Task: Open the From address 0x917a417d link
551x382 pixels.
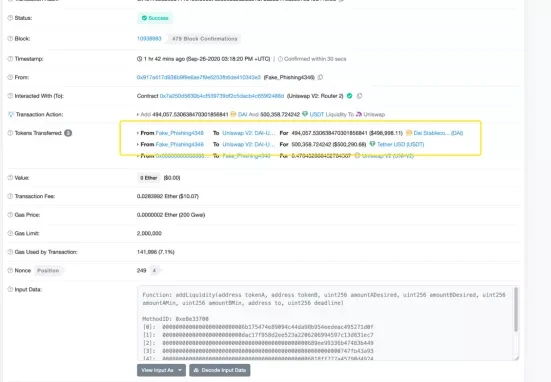Action: (x=199, y=77)
